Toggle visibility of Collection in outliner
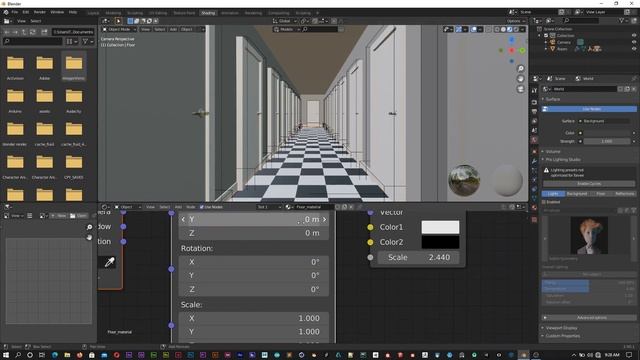 point(634,36)
